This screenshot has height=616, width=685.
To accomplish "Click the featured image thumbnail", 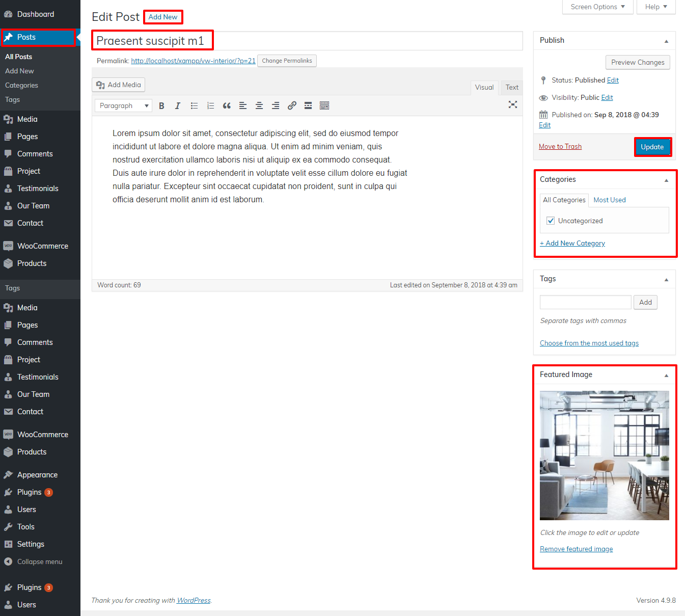I will [604, 455].
